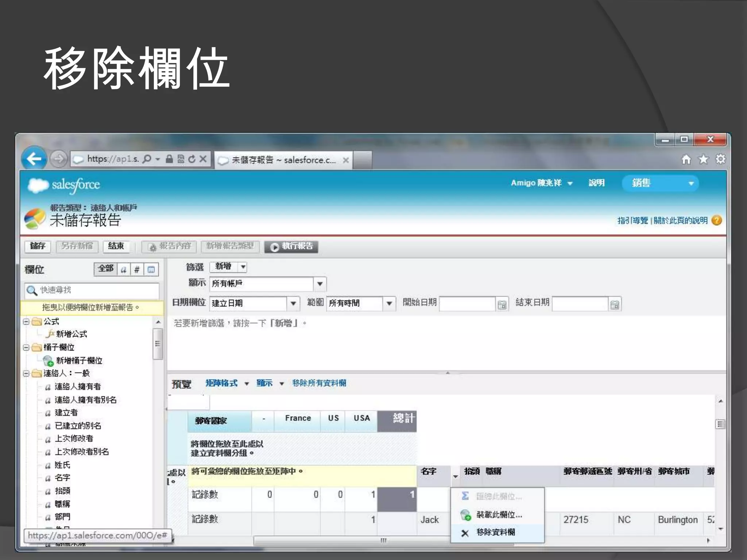Click the end date calendar icon

click(x=615, y=304)
